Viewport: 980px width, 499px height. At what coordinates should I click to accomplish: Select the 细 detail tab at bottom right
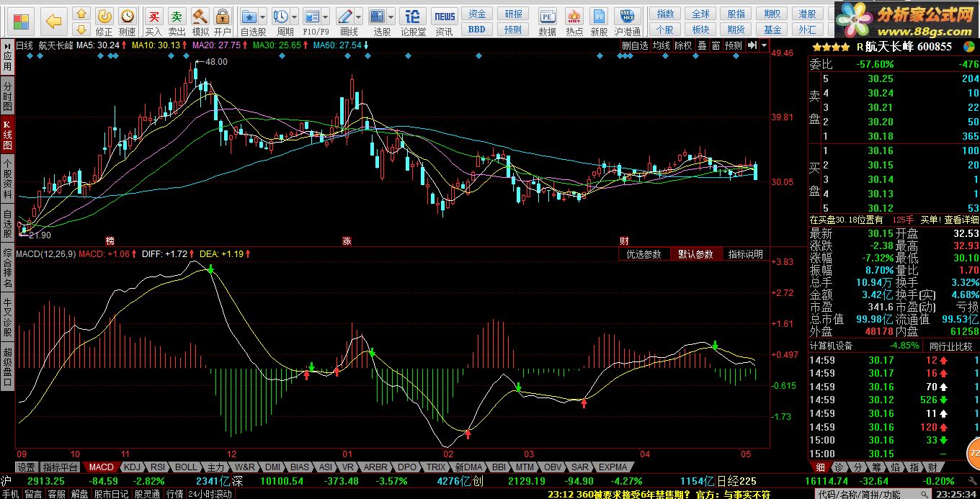(820, 467)
